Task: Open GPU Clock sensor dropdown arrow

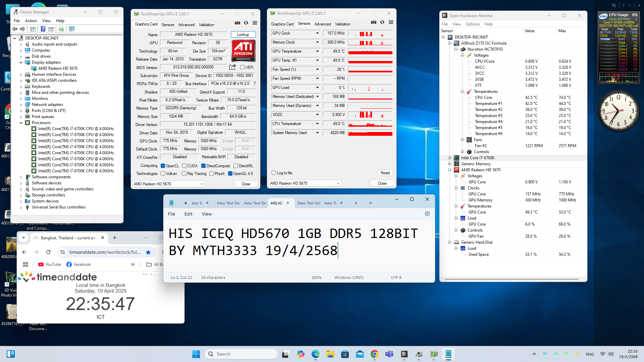Action: pyautogui.click(x=317, y=33)
